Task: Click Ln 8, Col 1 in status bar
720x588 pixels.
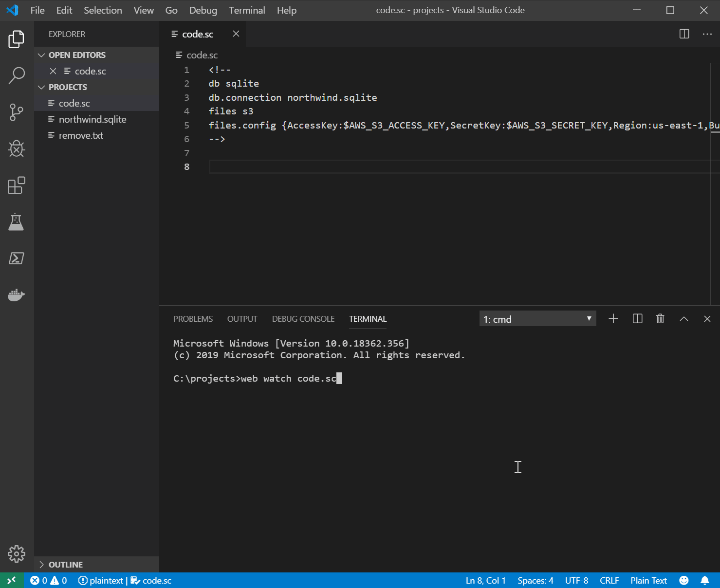Action: tap(486, 580)
